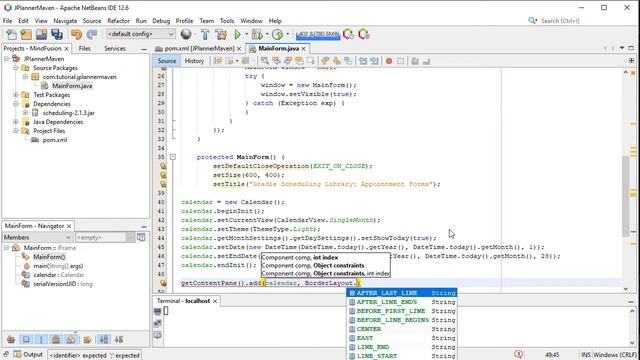Open the Members dropdown in Navigator
640x360 pixels.
(x=37, y=237)
